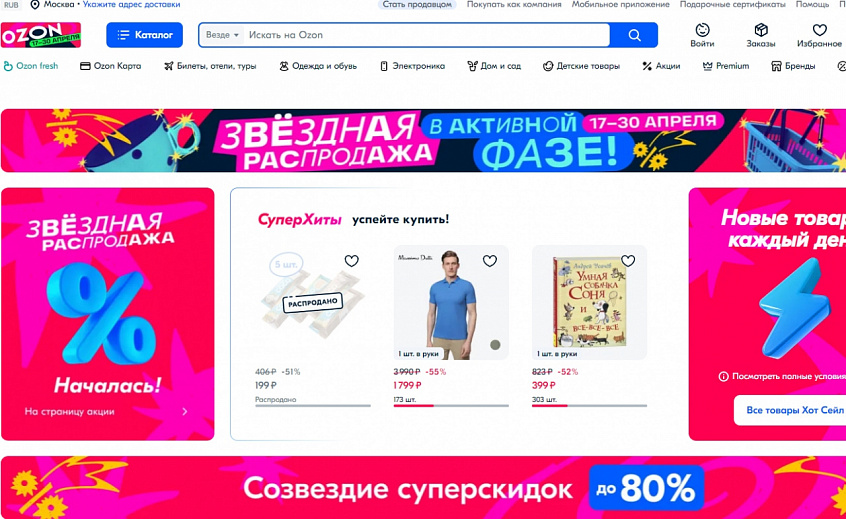Toggle favorite heart on blue polo shirt
This screenshot has height=519, width=846.
click(489, 261)
